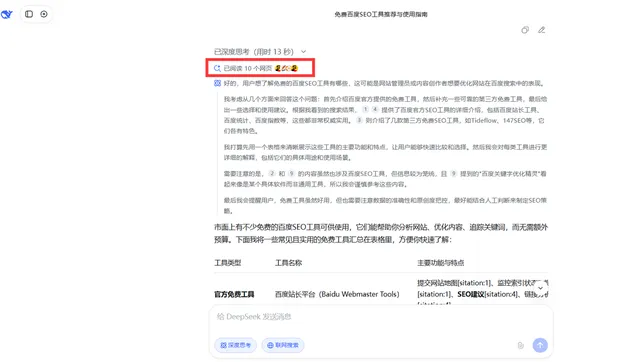Click the thinking paragraph starting 我打算先用一个表格

pos(385,152)
